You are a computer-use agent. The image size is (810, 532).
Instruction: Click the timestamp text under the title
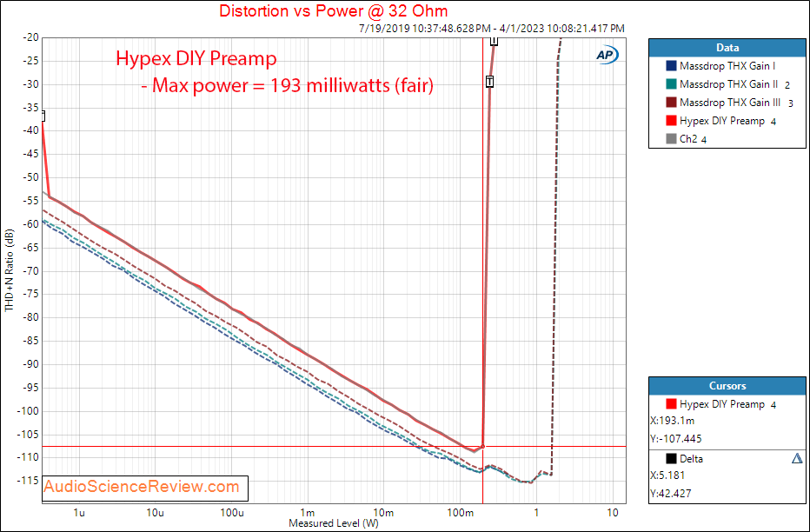[x=492, y=29]
